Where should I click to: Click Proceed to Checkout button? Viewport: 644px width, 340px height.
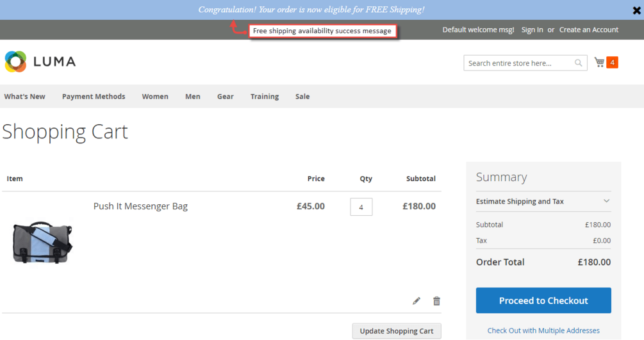[x=543, y=300]
